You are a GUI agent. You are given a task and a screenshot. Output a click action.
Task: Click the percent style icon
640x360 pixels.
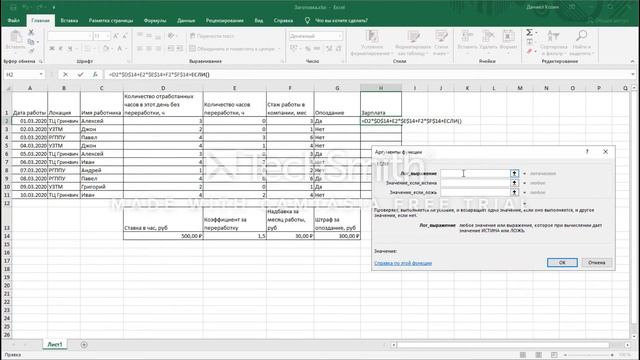[307, 49]
